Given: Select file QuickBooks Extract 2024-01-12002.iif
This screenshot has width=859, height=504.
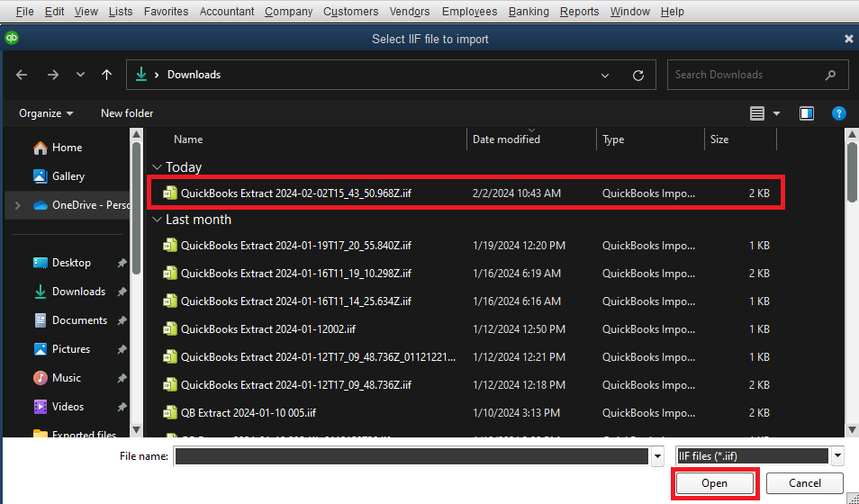Looking at the screenshot, I should (x=466, y=329).
